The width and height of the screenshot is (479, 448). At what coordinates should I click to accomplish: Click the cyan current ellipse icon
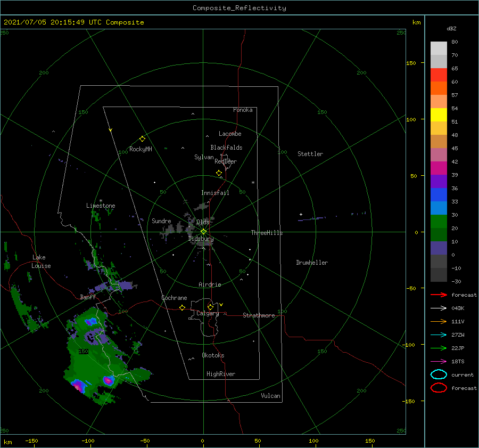tap(439, 374)
